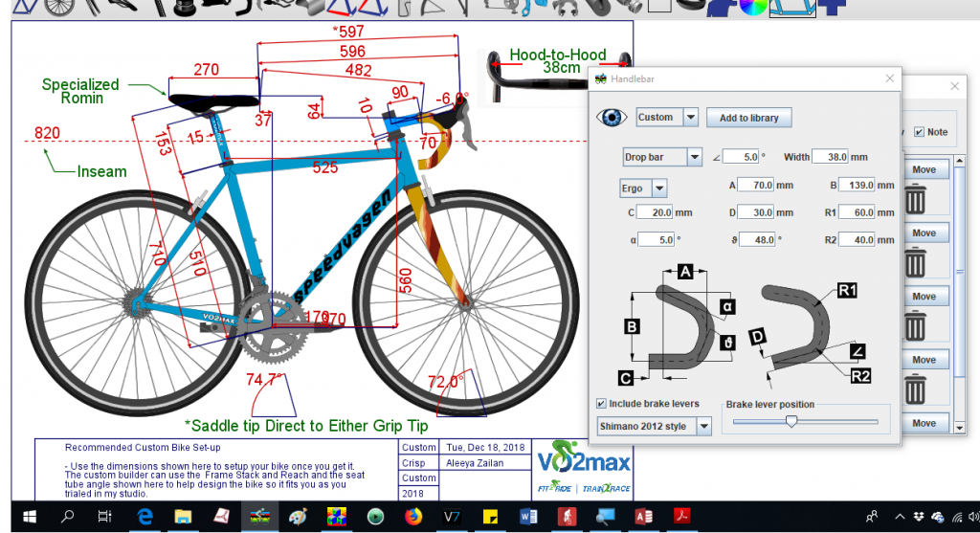Click the Dropbox system tray icon
Image resolution: width=980 pixels, height=533 pixels.
[918, 517]
